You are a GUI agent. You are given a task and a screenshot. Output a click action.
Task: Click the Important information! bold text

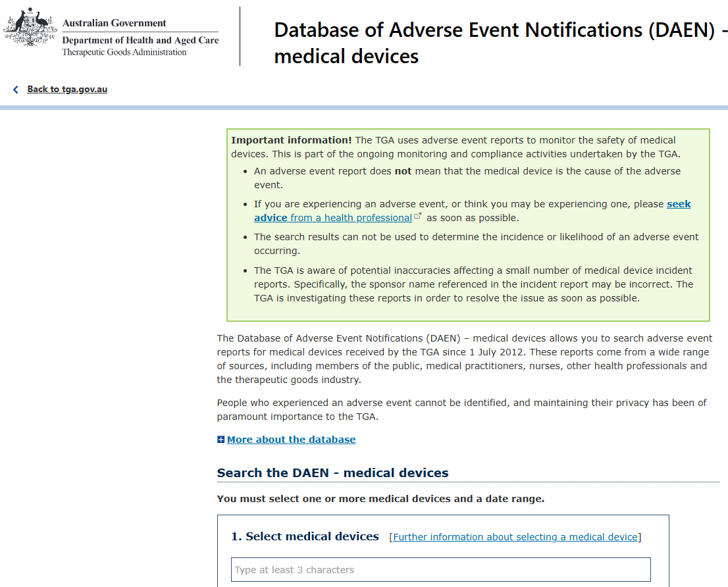292,140
